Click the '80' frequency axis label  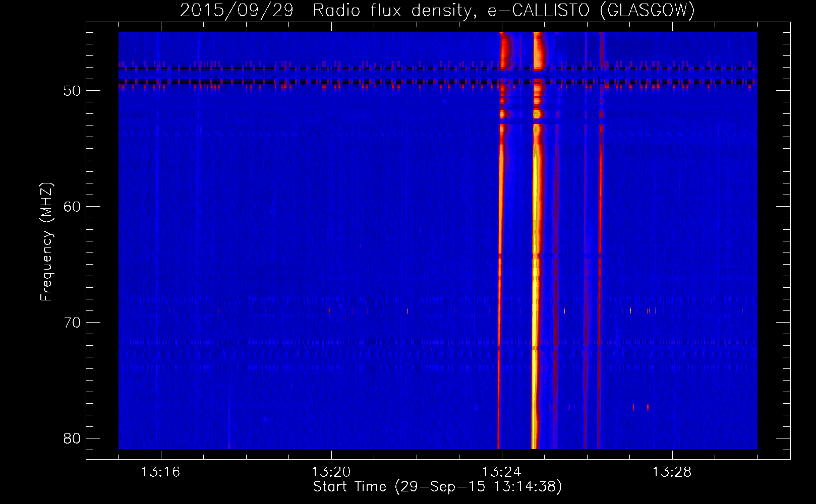coord(73,438)
